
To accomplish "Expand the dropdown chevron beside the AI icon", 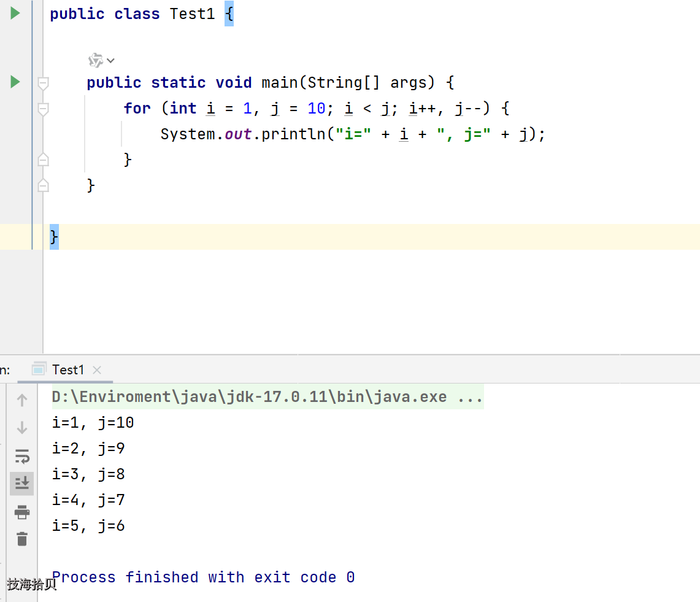I will 110,60.
